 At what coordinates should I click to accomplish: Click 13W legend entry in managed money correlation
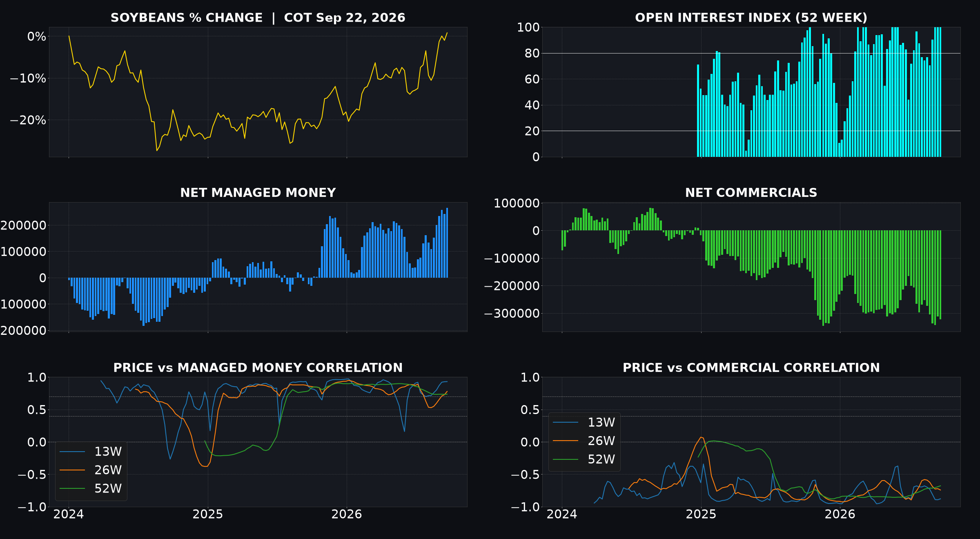click(x=91, y=452)
